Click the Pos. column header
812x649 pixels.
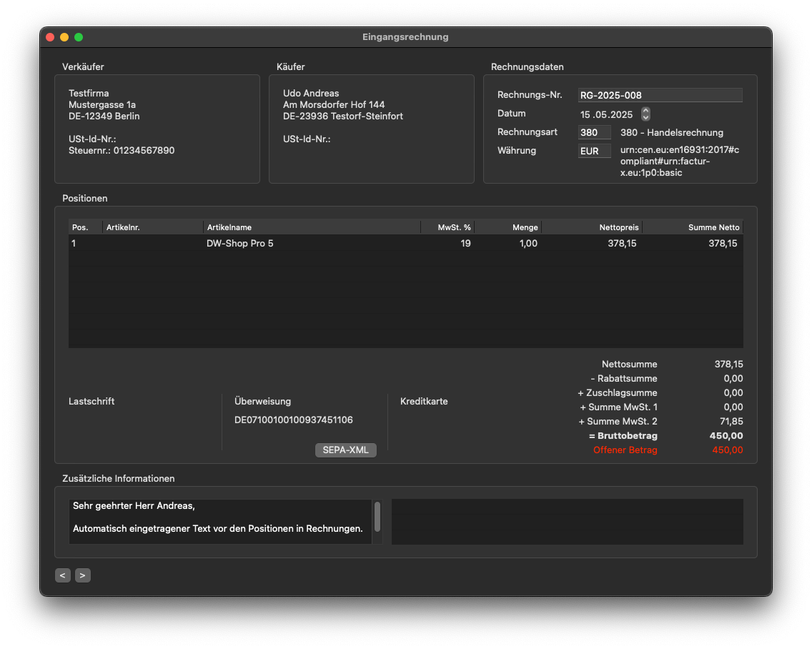(86, 227)
